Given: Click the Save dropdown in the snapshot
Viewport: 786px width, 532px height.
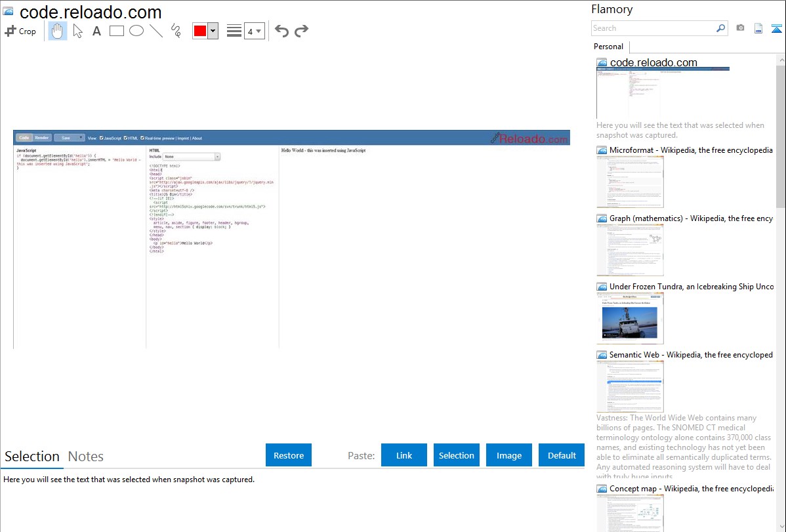Looking at the screenshot, I should pyautogui.click(x=69, y=138).
